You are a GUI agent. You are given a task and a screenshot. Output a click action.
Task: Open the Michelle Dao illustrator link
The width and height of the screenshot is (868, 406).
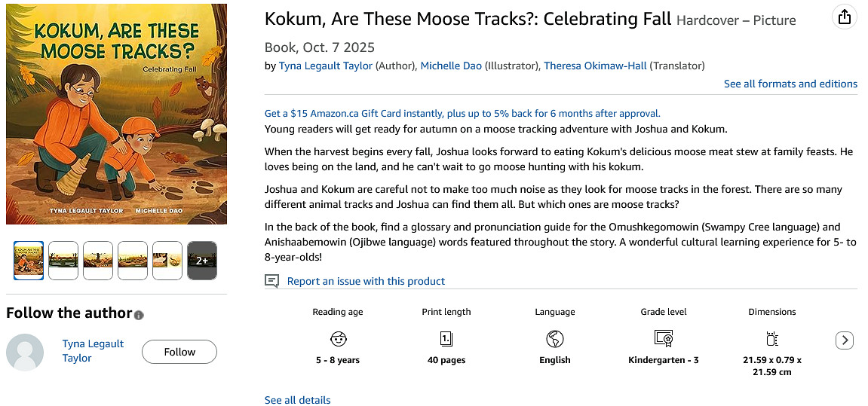click(x=451, y=66)
